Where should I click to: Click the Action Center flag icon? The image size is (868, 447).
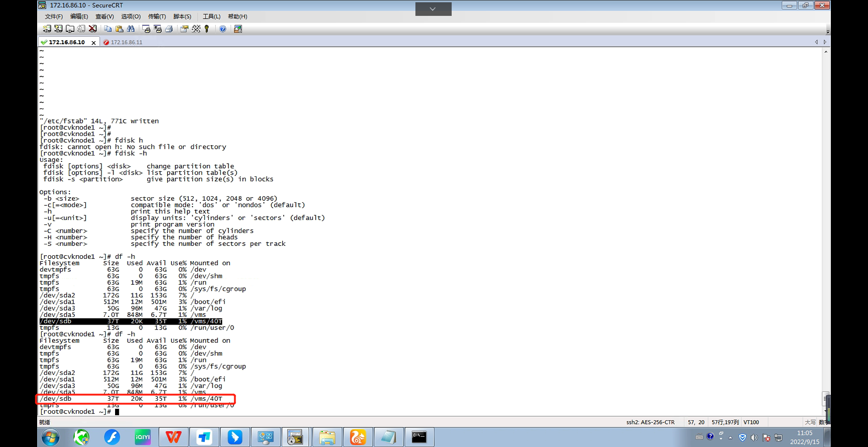767,437
